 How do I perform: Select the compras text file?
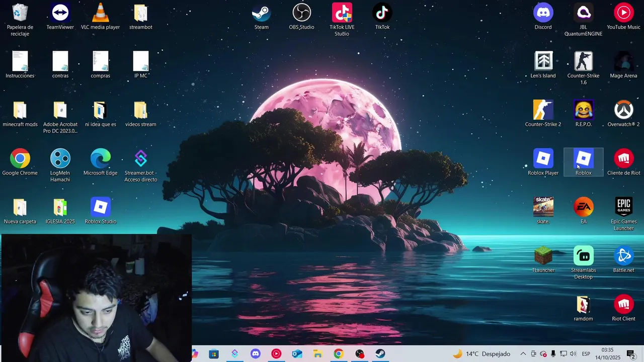pos(101,65)
